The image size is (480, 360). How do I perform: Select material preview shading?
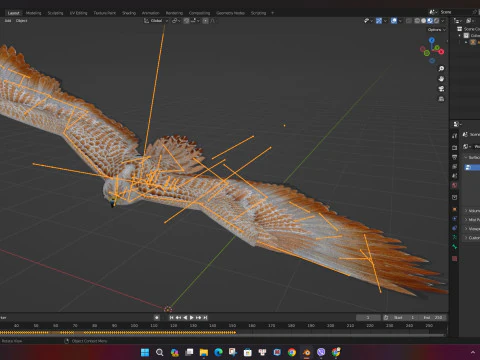430,21
